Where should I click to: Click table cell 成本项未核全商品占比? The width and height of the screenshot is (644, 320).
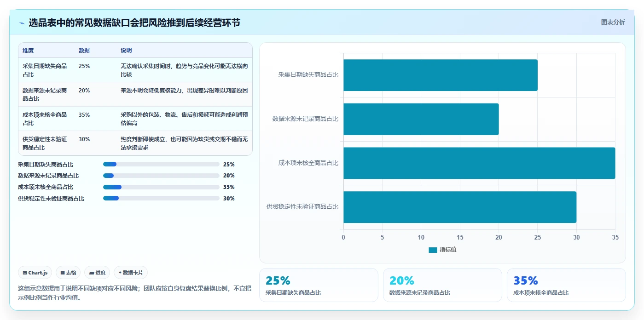(45, 119)
